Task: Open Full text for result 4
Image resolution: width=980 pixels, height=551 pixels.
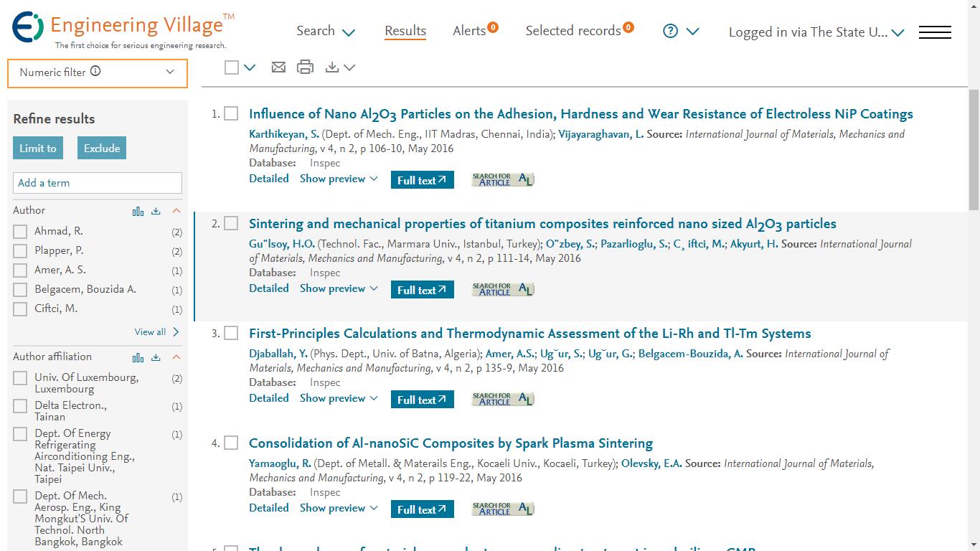Action: (x=423, y=509)
